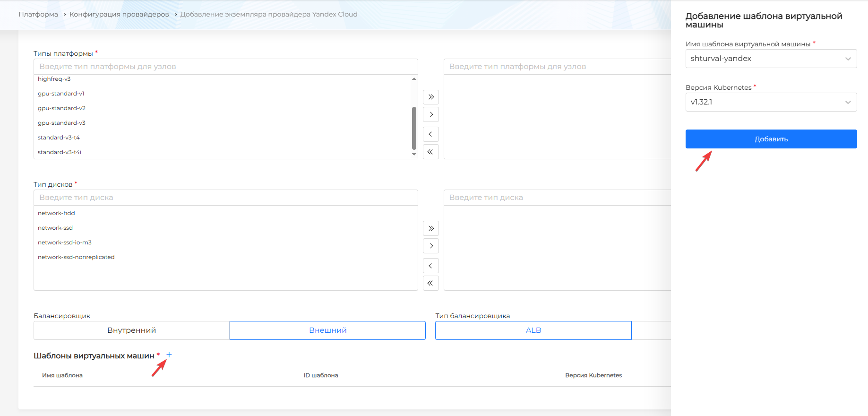Move all disk types to the right list
The width and height of the screenshot is (868, 416).
tap(431, 228)
